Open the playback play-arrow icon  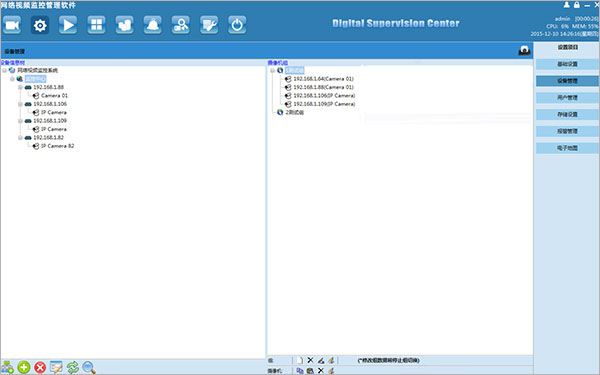point(68,25)
